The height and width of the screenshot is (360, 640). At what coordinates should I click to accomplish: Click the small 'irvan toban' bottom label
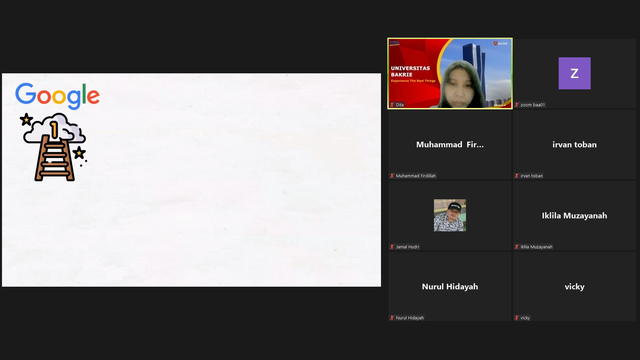tap(531, 176)
